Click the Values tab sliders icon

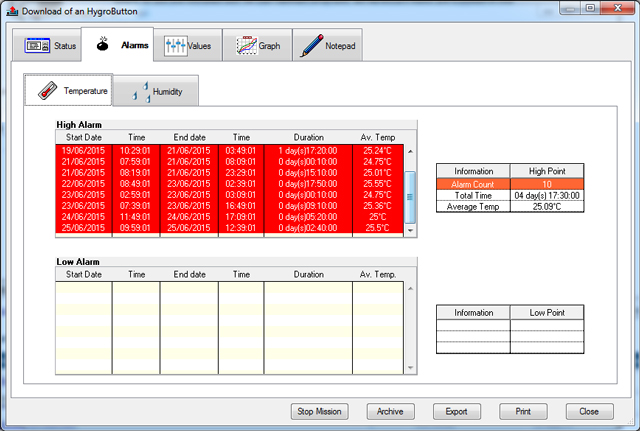tap(175, 45)
